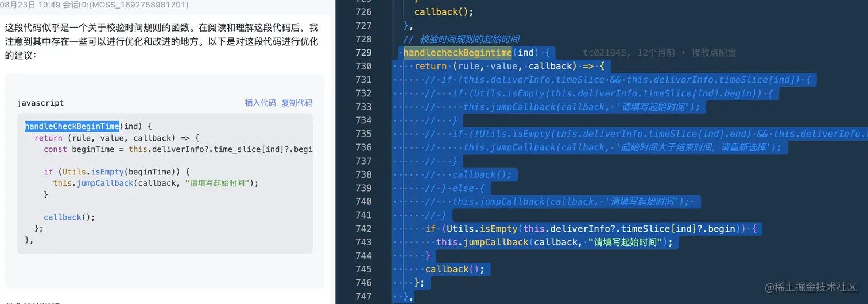Click callback(); inside the chat code block
Image resolution: width=868 pixels, height=304 pixels.
tap(69, 217)
